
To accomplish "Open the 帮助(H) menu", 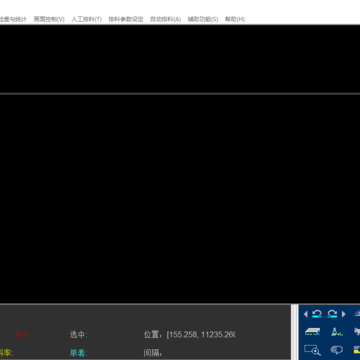I will 235,19.
